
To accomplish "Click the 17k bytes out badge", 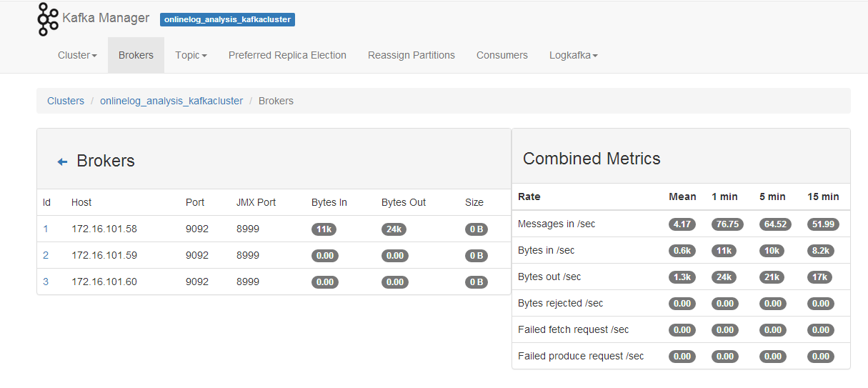I will click(819, 277).
